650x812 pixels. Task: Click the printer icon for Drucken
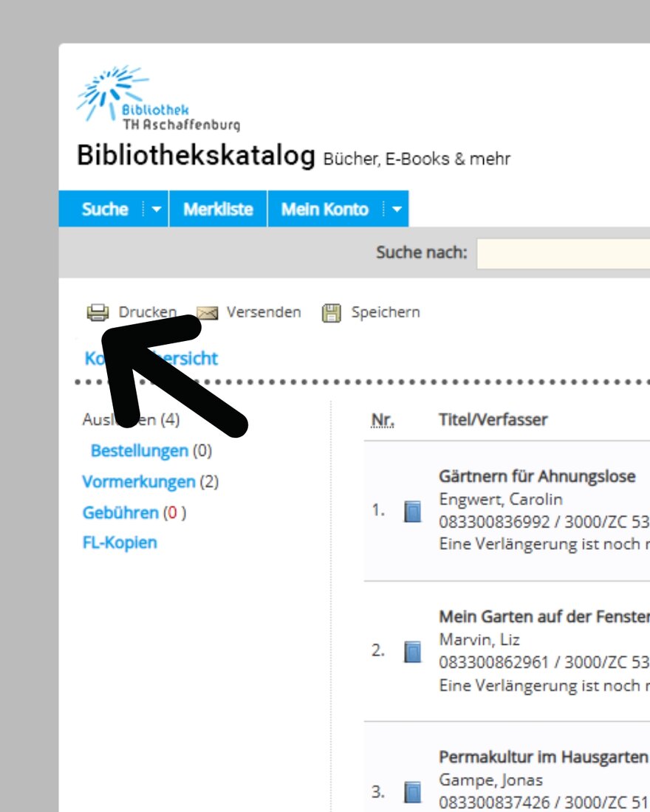[97, 313]
